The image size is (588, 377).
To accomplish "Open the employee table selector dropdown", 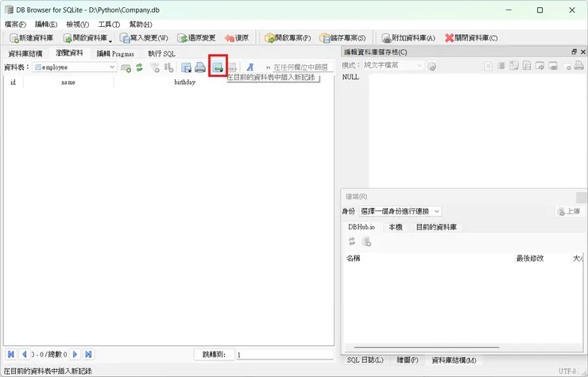I will [x=75, y=67].
